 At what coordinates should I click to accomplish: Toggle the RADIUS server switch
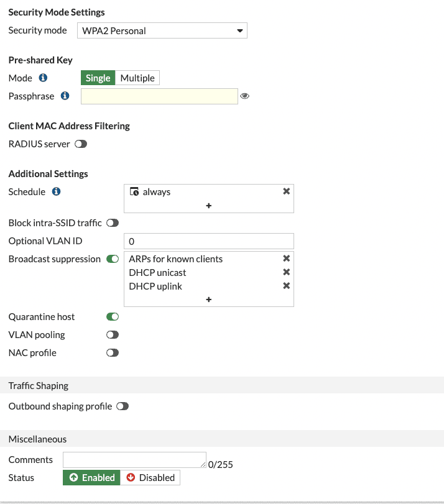(x=81, y=144)
